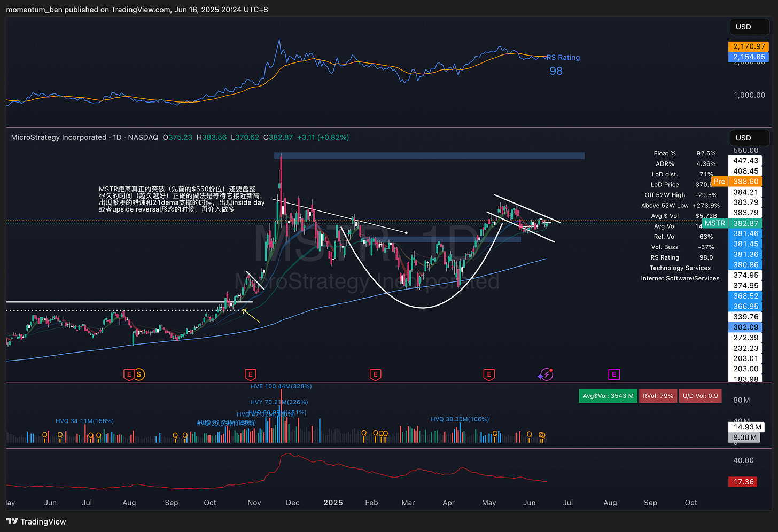Click the HVE 100.44M(328%) volume label
778x532 pixels.
point(281,386)
